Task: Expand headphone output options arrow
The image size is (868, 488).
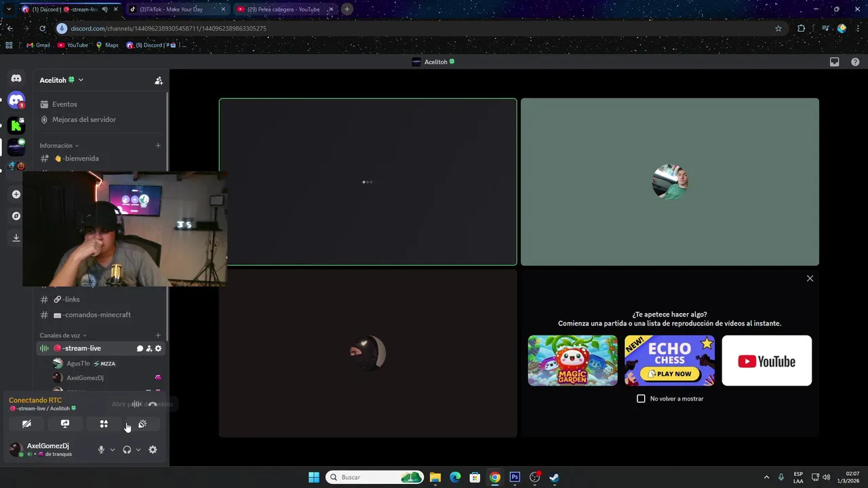Action: tap(138, 449)
